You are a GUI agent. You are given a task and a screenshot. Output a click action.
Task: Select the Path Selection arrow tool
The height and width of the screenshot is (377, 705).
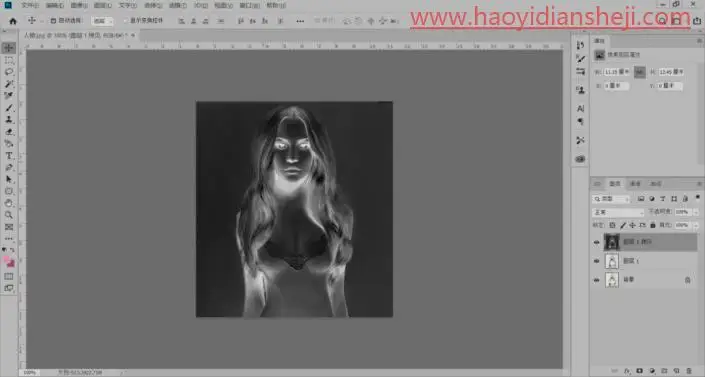9,180
